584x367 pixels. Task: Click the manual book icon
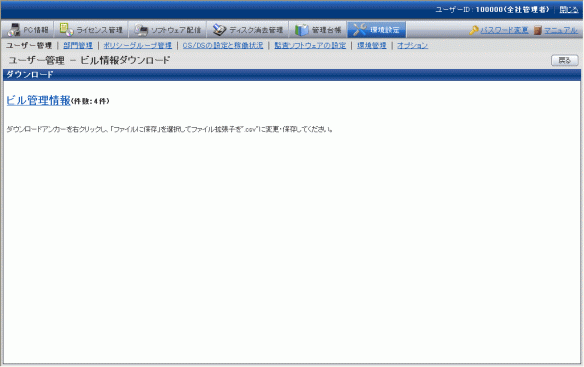[x=537, y=30]
